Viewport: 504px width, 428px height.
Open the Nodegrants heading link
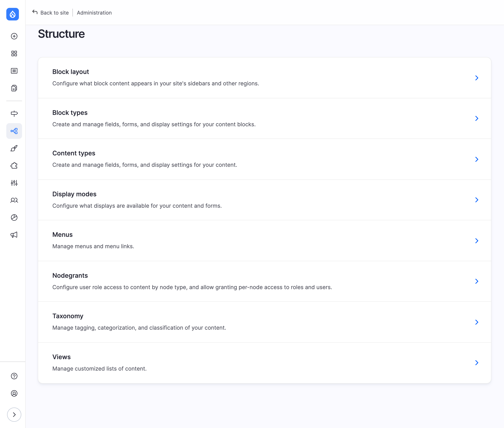point(70,276)
